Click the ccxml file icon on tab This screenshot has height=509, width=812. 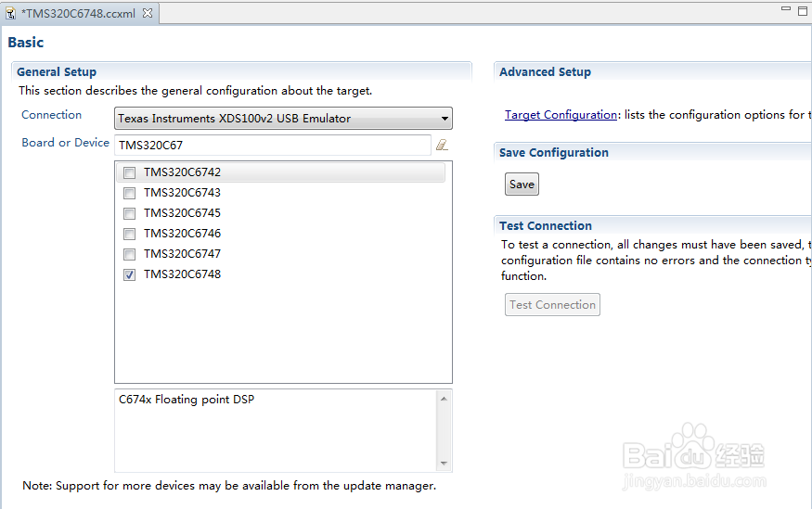click(x=11, y=14)
